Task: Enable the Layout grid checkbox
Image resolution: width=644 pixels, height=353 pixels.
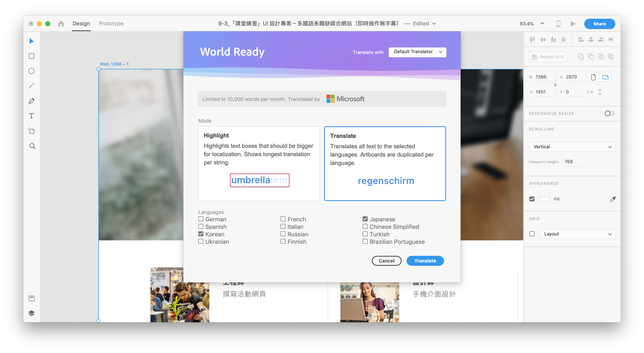Action: (x=532, y=234)
